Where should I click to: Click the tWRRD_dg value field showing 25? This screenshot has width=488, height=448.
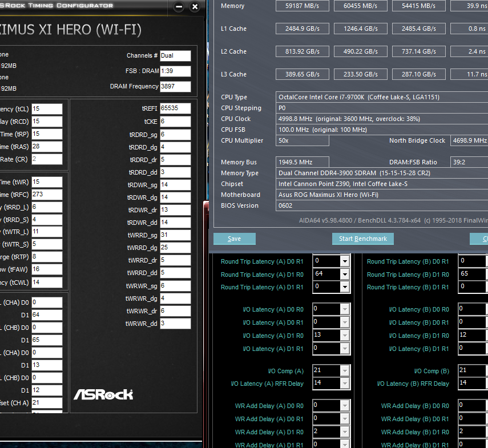pos(175,248)
